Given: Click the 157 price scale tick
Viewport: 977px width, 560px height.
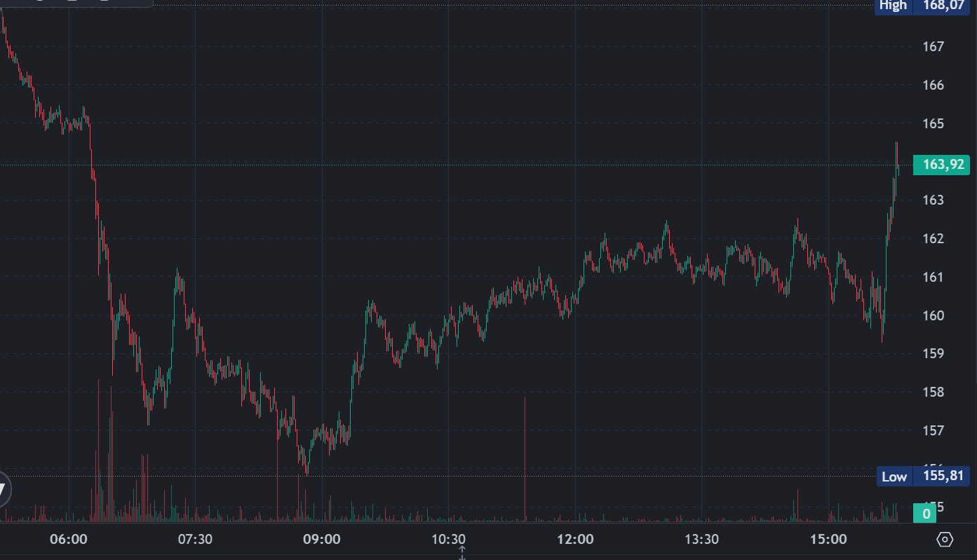Looking at the screenshot, I should (934, 430).
